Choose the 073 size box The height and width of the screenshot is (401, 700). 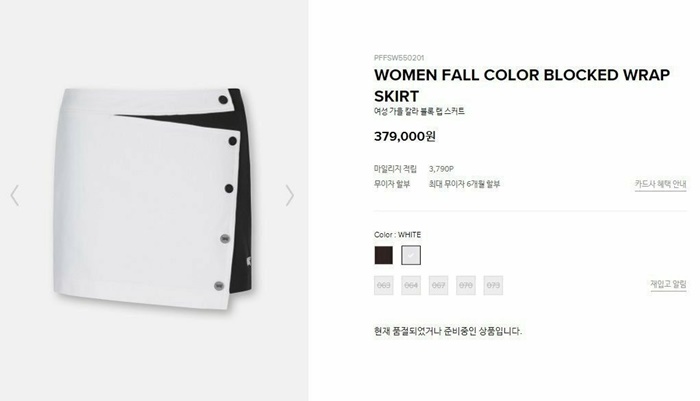tap(493, 285)
